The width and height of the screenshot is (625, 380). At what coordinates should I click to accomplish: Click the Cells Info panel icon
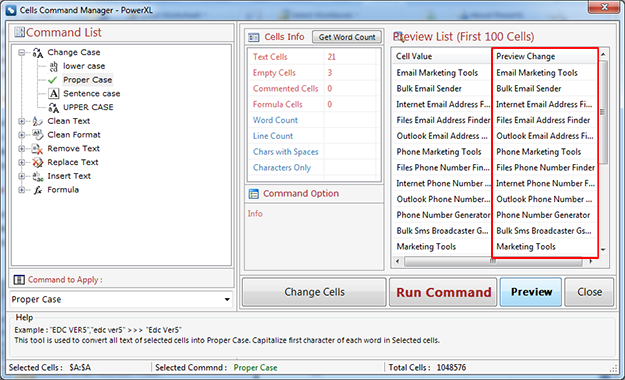254,37
